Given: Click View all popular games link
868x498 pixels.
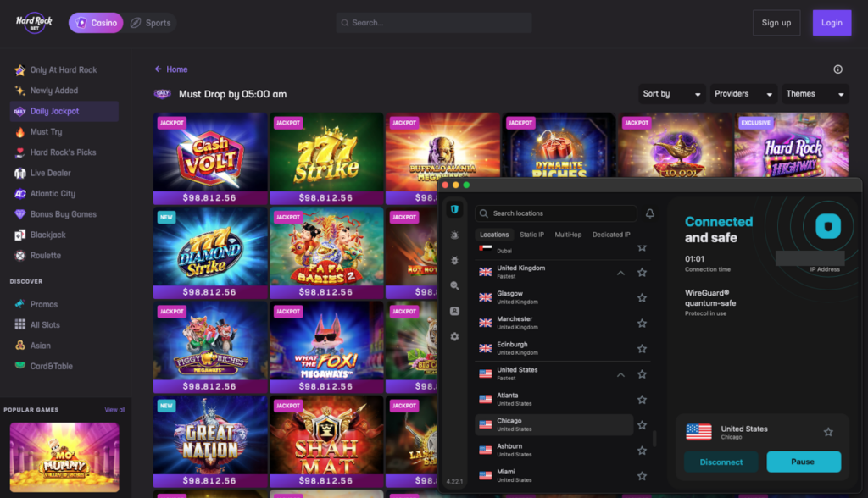Looking at the screenshot, I should [114, 410].
